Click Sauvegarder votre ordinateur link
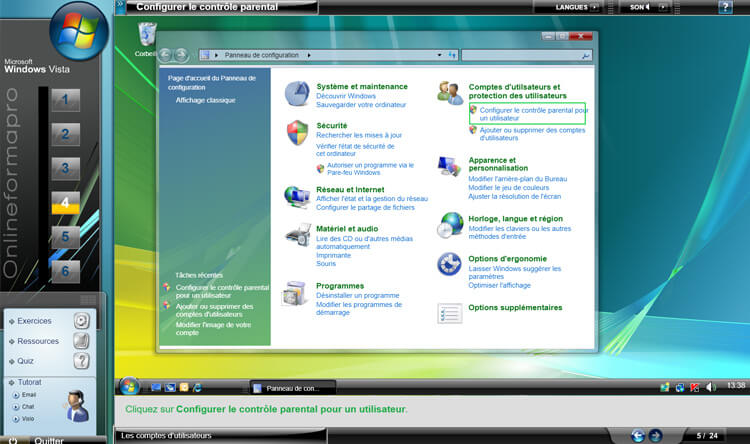 tap(361, 105)
